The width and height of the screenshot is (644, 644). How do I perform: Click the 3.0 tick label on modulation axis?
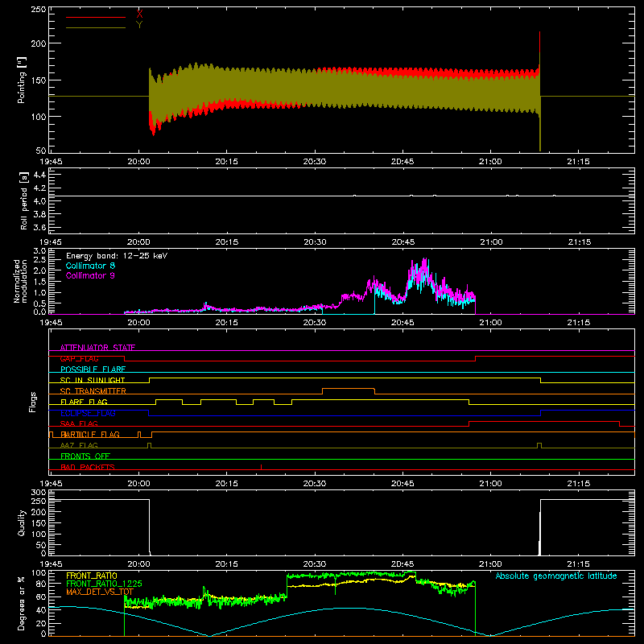(x=39, y=250)
